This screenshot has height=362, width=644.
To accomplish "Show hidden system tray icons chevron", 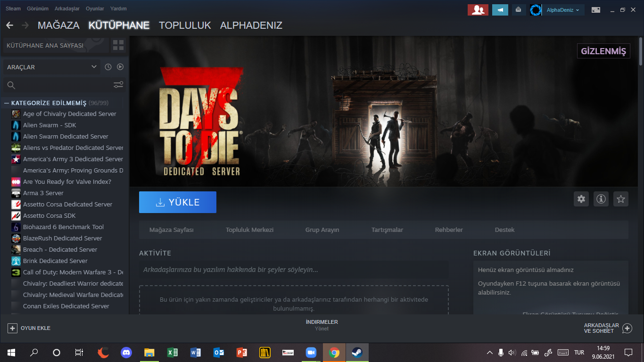I will [489, 352].
